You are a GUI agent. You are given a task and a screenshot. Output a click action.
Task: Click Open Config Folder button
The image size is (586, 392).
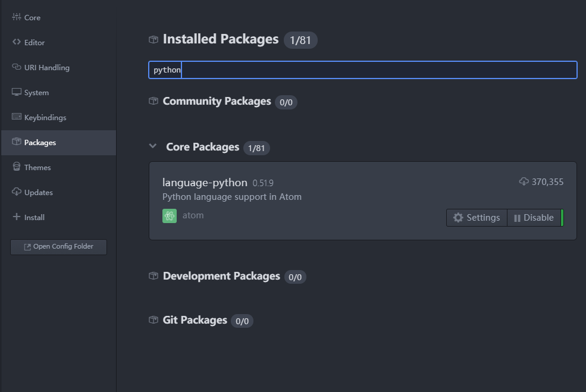click(58, 247)
